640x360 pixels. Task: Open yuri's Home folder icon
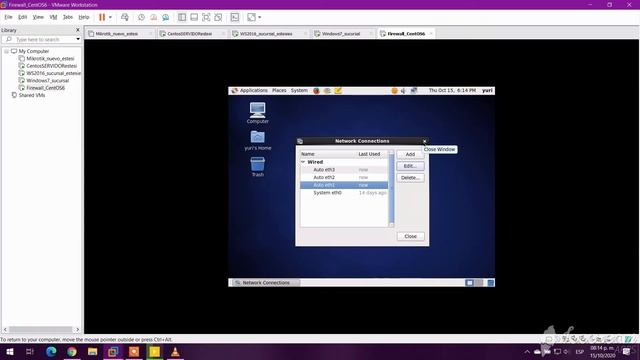tap(258, 140)
